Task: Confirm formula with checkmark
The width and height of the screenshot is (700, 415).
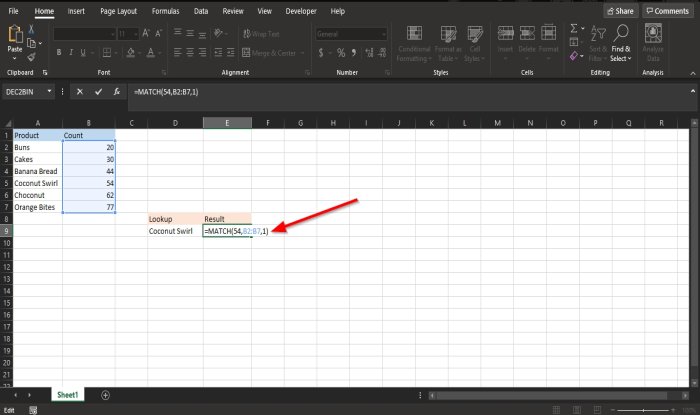Action: point(98,92)
